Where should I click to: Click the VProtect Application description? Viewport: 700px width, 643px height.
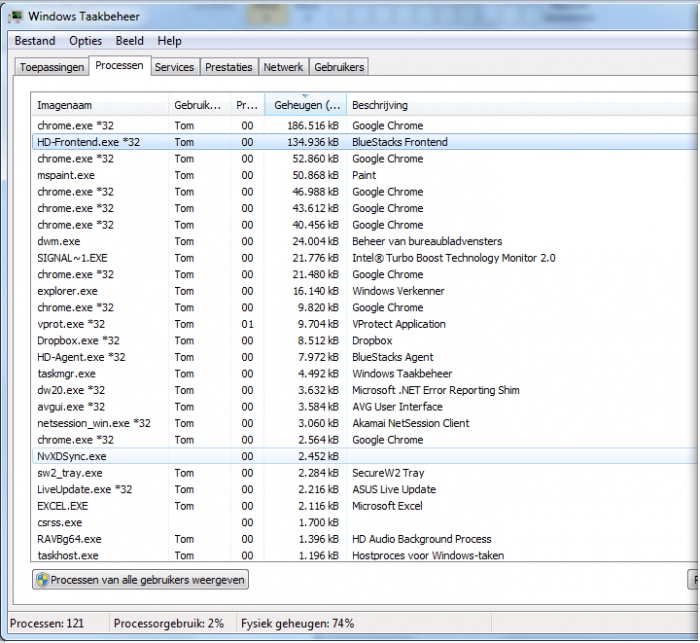pos(399,324)
